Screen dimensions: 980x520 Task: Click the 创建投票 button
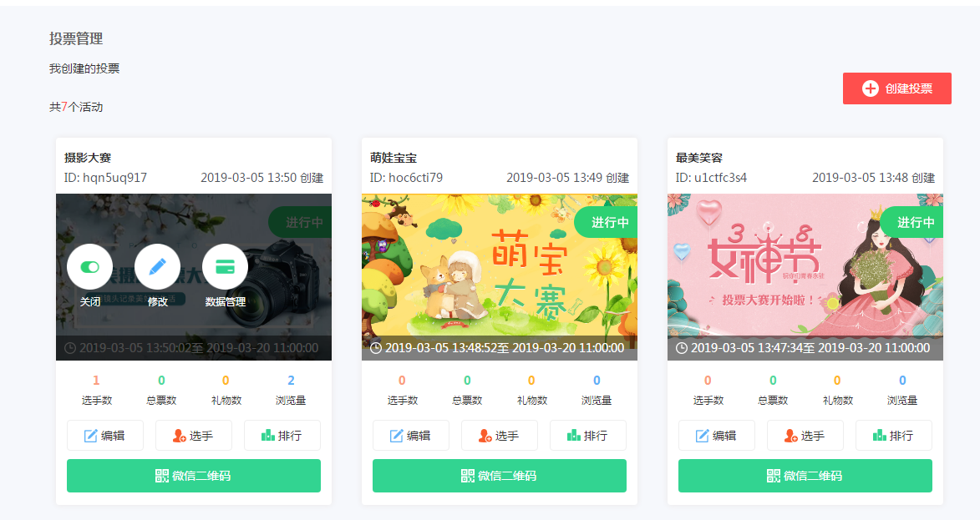(897, 88)
